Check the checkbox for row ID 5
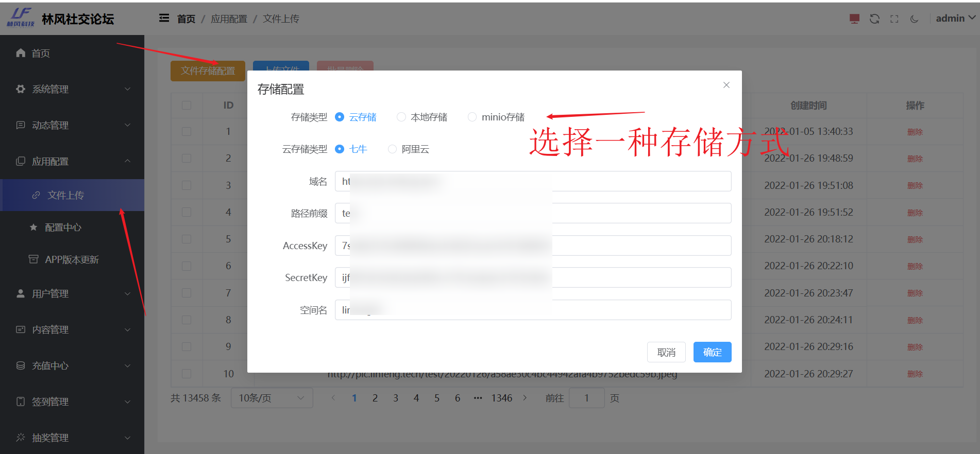 (x=187, y=239)
